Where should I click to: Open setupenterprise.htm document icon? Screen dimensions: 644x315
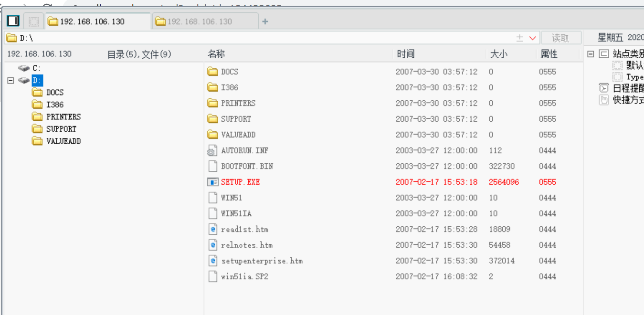click(213, 261)
